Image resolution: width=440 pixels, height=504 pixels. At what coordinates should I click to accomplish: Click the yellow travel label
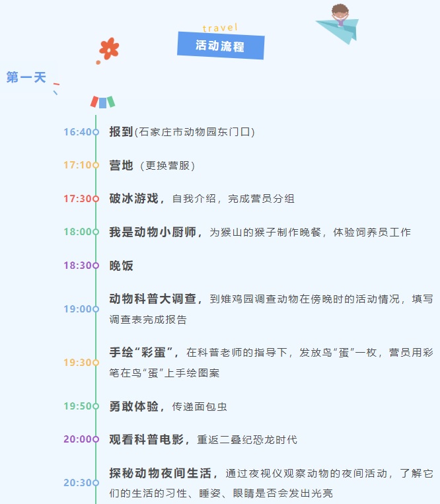tap(220, 28)
